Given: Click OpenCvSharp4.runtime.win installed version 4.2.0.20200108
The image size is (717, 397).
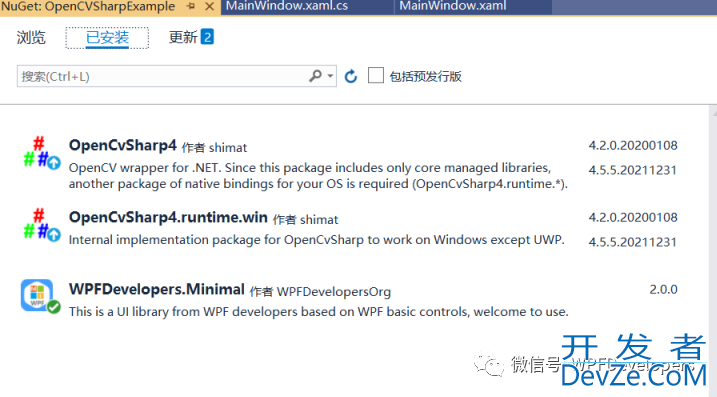Looking at the screenshot, I should pos(633,217).
